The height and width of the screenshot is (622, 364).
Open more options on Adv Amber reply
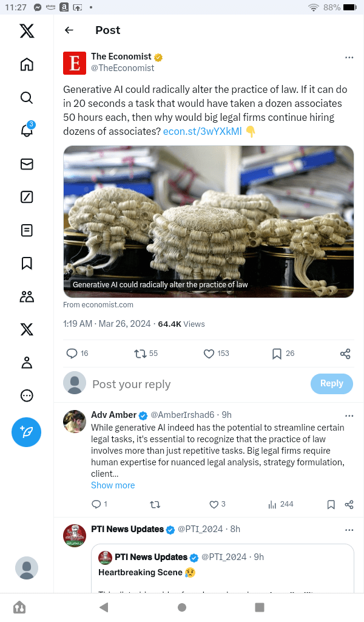(x=349, y=415)
